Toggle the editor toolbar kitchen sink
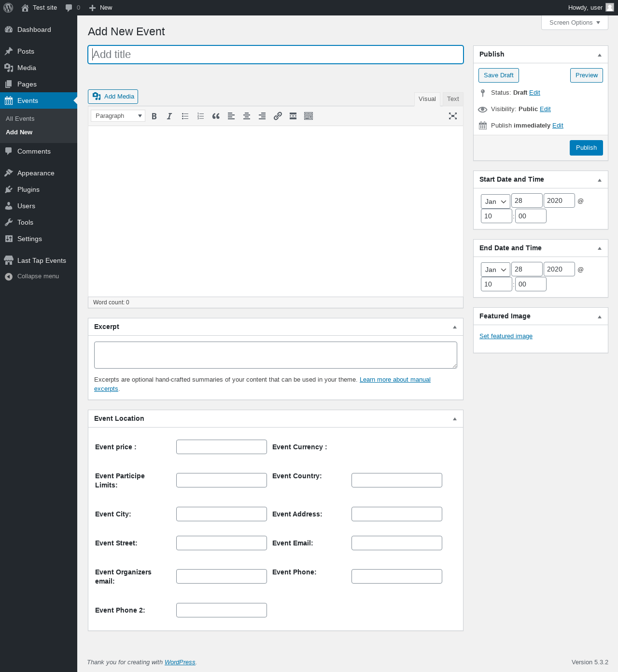Screen dimensions: 618x672 coord(309,116)
